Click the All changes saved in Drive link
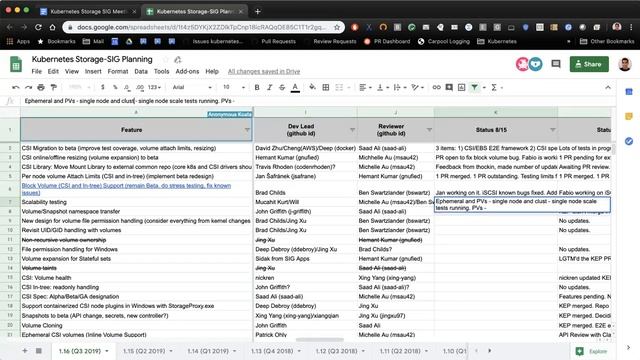 click(264, 71)
